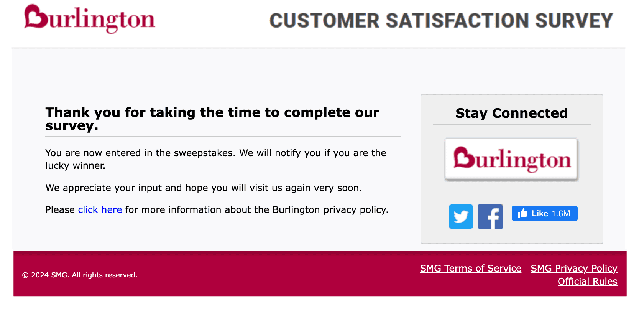Open the Burlington logo under Stay Connected

[x=511, y=159]
